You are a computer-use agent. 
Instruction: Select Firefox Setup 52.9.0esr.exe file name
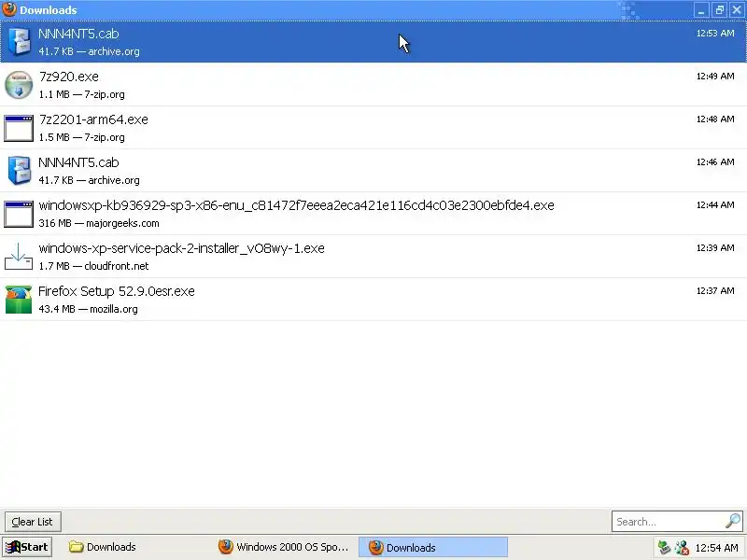pyautogui.click(x=116, y=291)
